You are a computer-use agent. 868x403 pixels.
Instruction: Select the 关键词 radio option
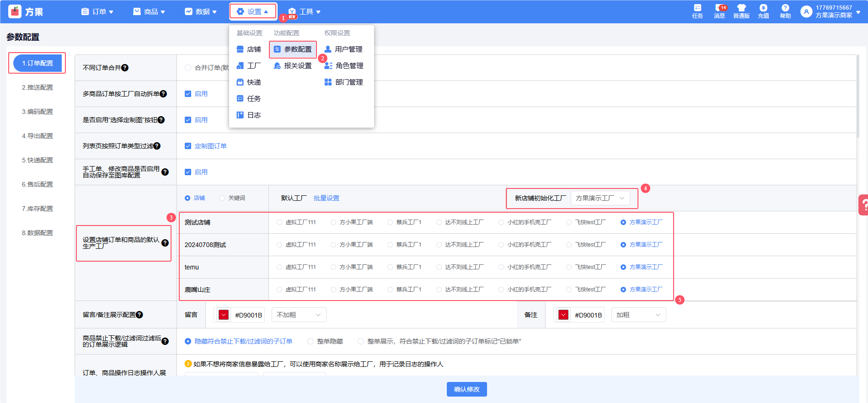coord(222,198)
